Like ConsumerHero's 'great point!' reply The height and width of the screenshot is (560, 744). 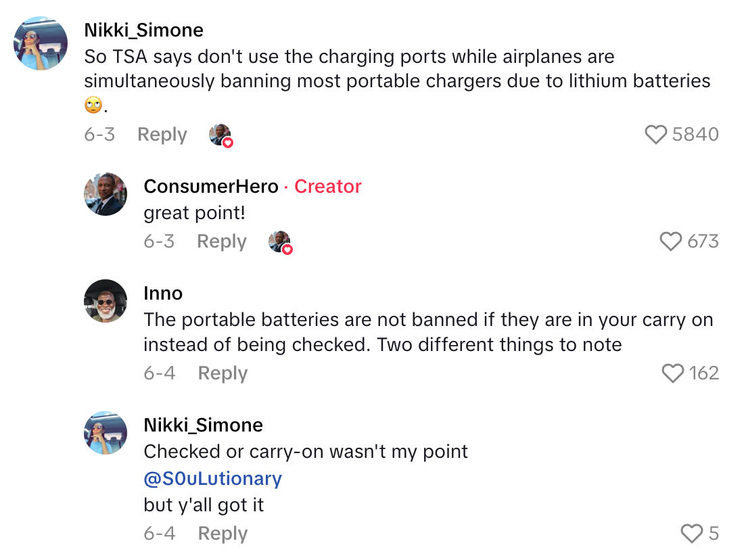(670, 241)
